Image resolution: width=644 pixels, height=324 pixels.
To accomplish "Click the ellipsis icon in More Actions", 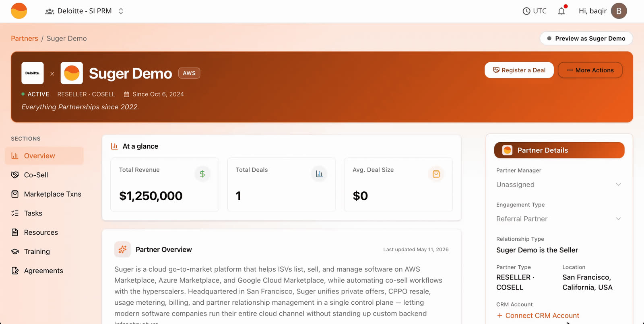I will coord(570,70).
